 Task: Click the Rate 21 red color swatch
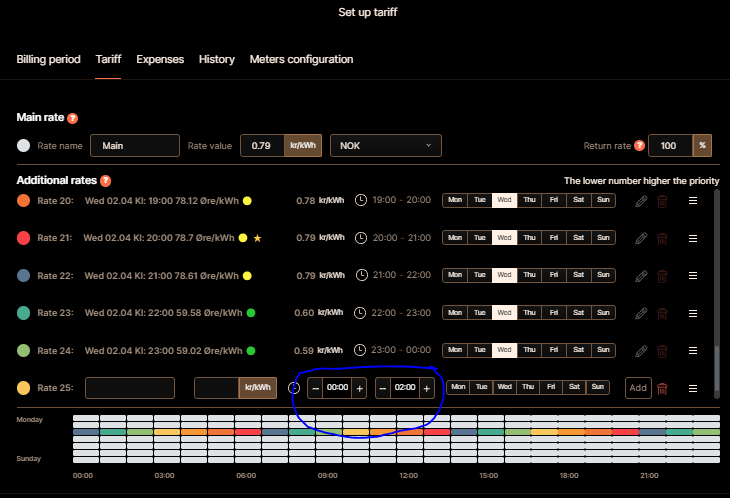pos(23,238)
